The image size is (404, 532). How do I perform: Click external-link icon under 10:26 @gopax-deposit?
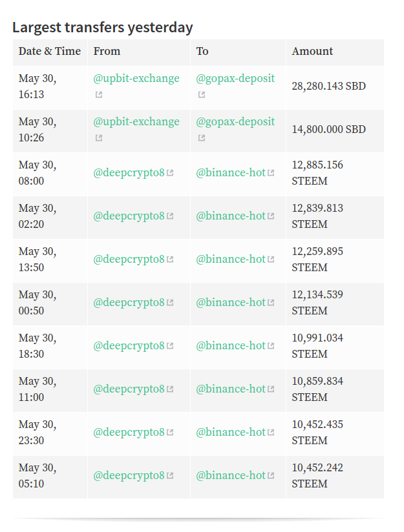coord(202,138)
